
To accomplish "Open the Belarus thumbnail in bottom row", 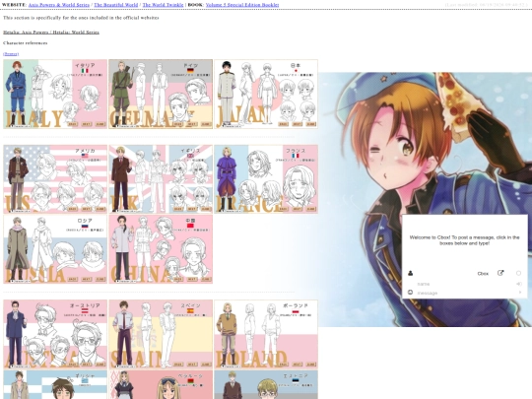I will 161,385.
